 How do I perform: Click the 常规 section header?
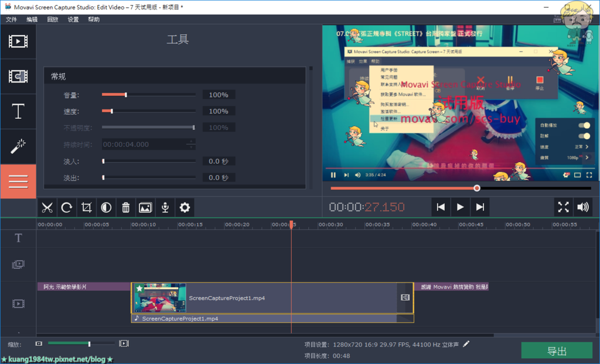175,77
